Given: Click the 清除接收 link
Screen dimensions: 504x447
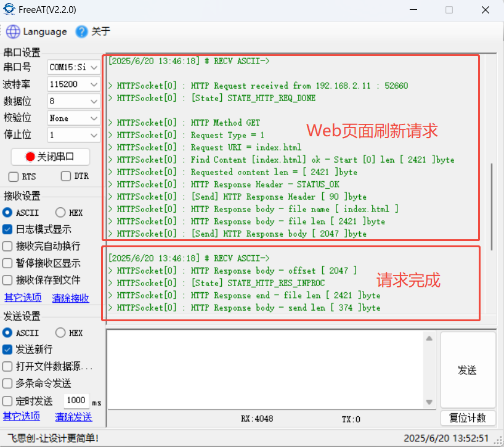Looking at the screenshot, I should 70,298.
